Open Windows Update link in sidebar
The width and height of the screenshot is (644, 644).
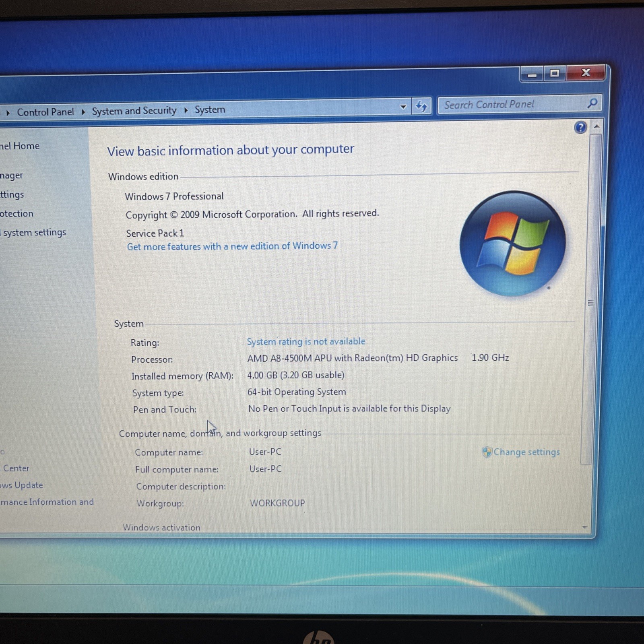21,485
